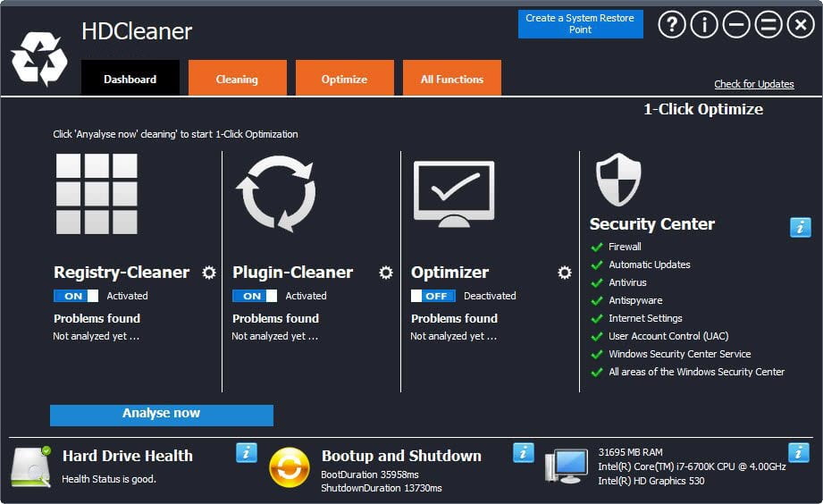
Task: Click the Bootup and Shutdown heading
Action: pos(401,456)
